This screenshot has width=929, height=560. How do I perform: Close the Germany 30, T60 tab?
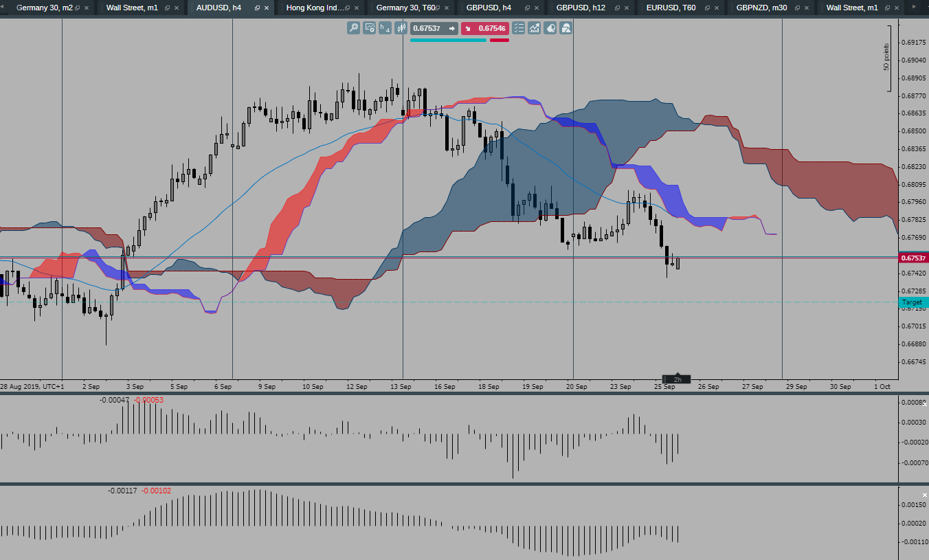click(447, 8)
